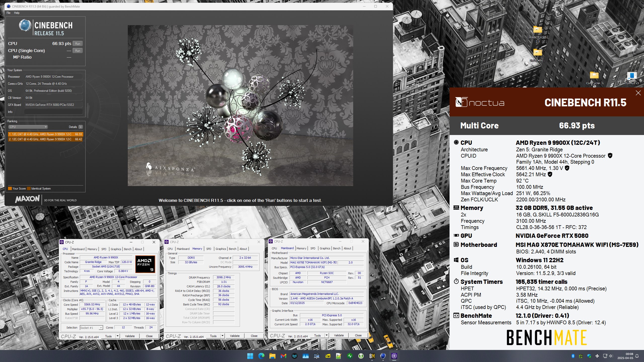Open Tools dropdown arrow in CPU-Z CPU window
Image resolution: width=644 pixels, height=362 pixels.
tap(117, 336)
